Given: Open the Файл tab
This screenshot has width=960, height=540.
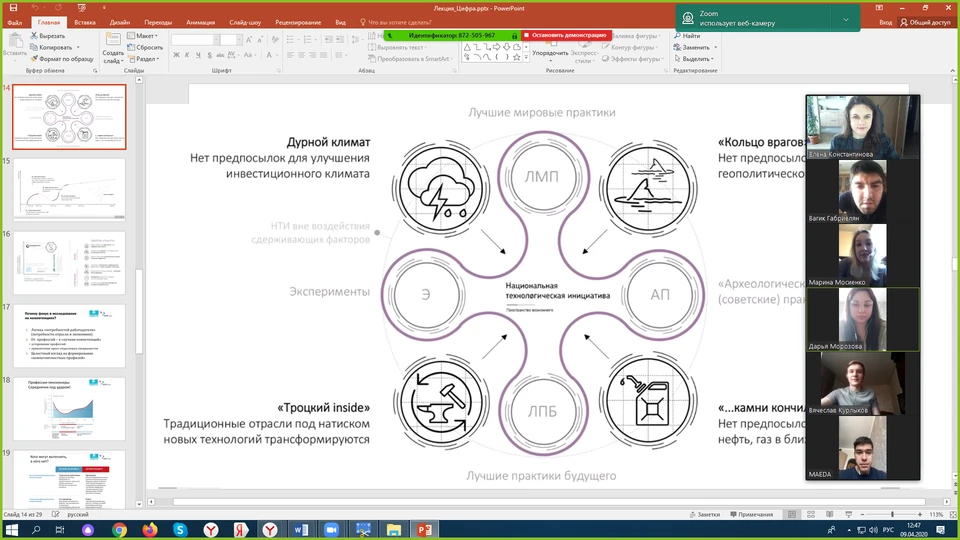Looking at the screenshot, I should coord(15,22).
